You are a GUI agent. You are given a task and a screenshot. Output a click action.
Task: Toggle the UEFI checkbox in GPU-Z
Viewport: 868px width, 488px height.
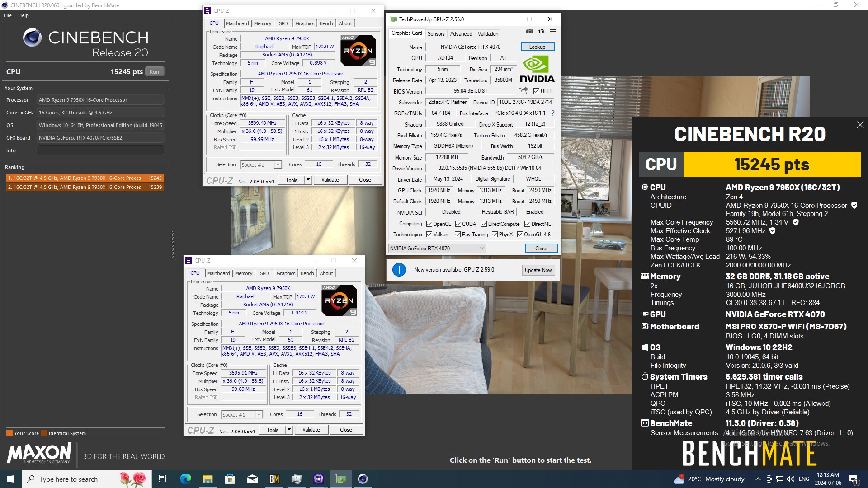point(536,91)
